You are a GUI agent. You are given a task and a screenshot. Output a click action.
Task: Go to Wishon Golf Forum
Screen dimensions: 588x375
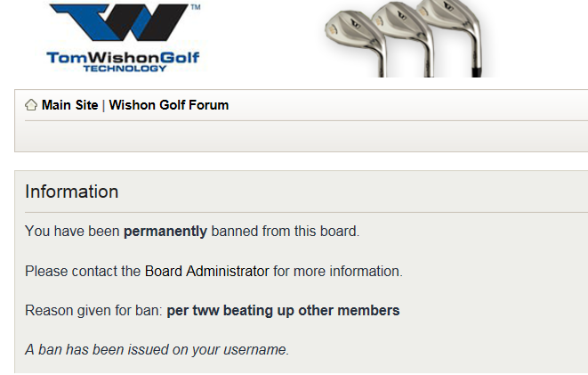click(x=169, y=105)
